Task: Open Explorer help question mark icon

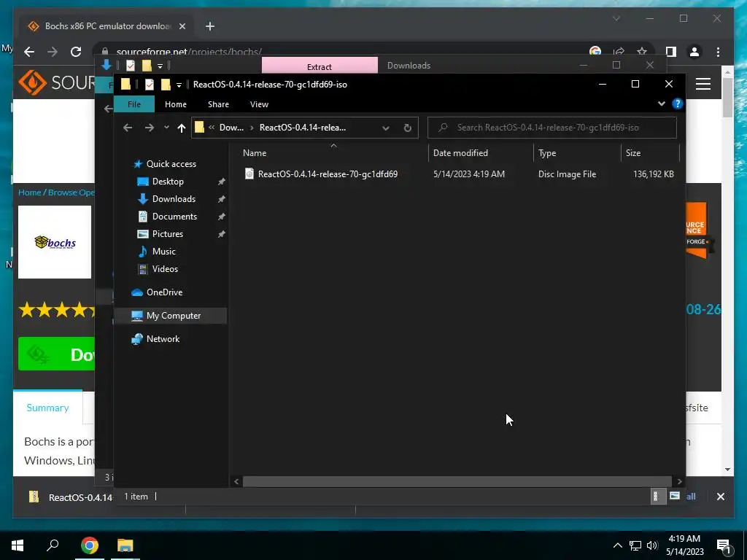Action: (677, 104)
